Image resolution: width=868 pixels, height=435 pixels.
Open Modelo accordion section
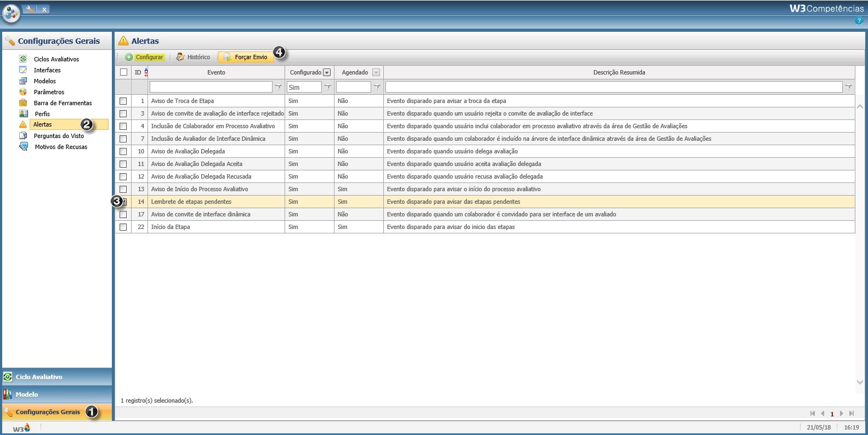tap(57, 394)
